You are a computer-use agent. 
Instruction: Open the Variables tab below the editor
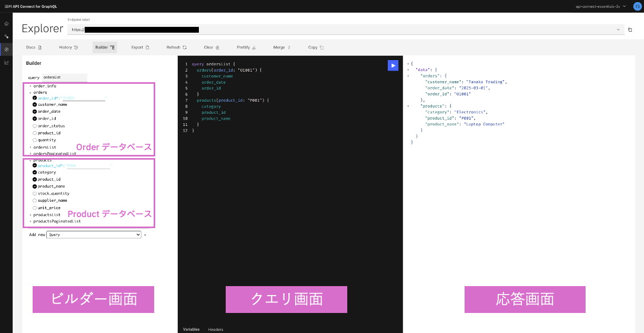191,329
